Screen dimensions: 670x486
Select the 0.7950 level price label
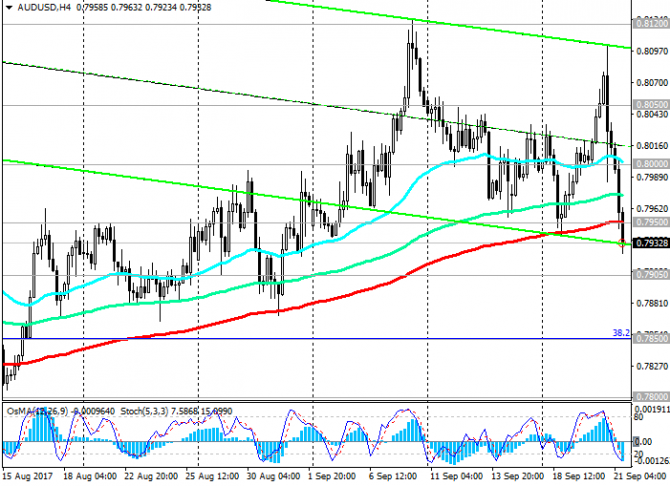coord(652,222)
